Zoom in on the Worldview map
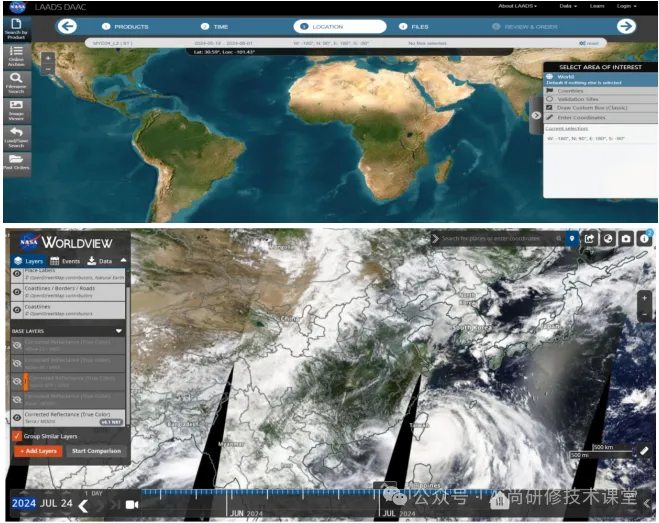Image resolution: width=659 pixels, height=523 pixels. (644, 298)
